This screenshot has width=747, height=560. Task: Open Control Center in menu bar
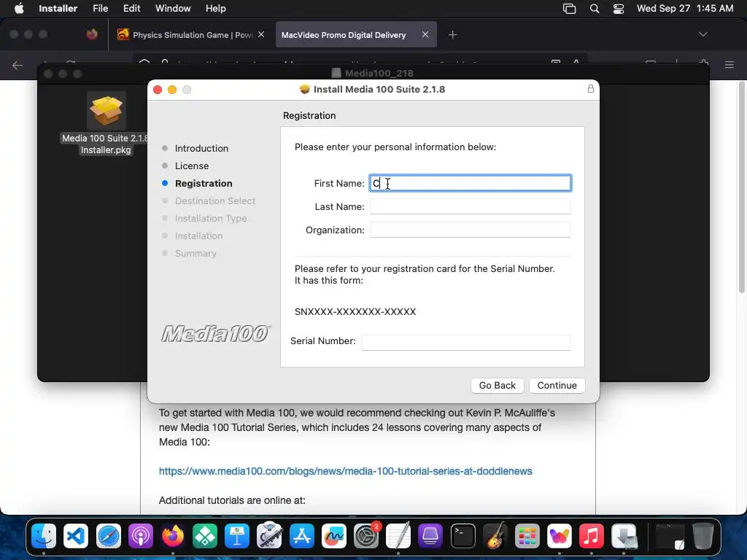(619, 9)
